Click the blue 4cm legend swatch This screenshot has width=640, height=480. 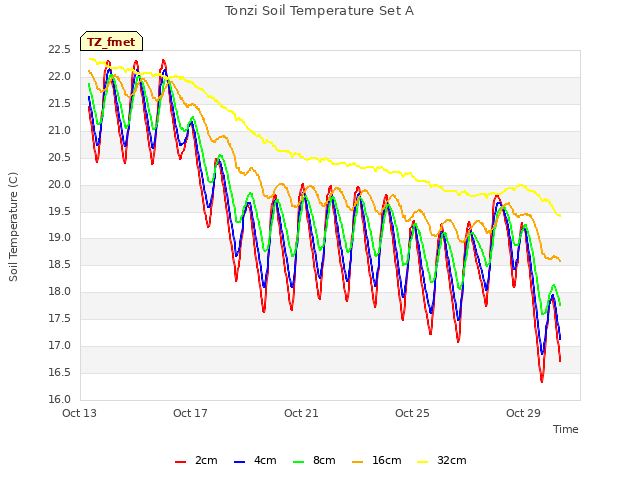click(x=240, y=462)
